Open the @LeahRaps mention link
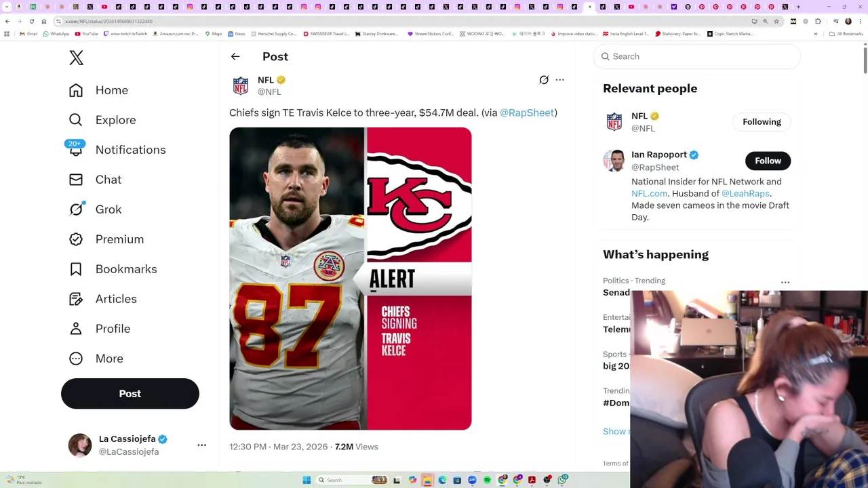This screenshot has width=868, height=488. click(x=745, y=194)
